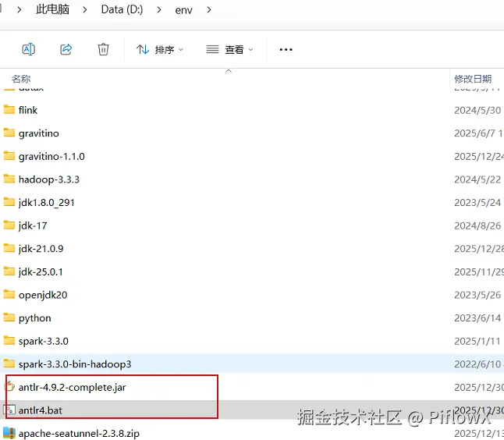The height and width of the screenshot is (440, 504).
Task: Open the three-dot more options menu
Action: (286, 49)
